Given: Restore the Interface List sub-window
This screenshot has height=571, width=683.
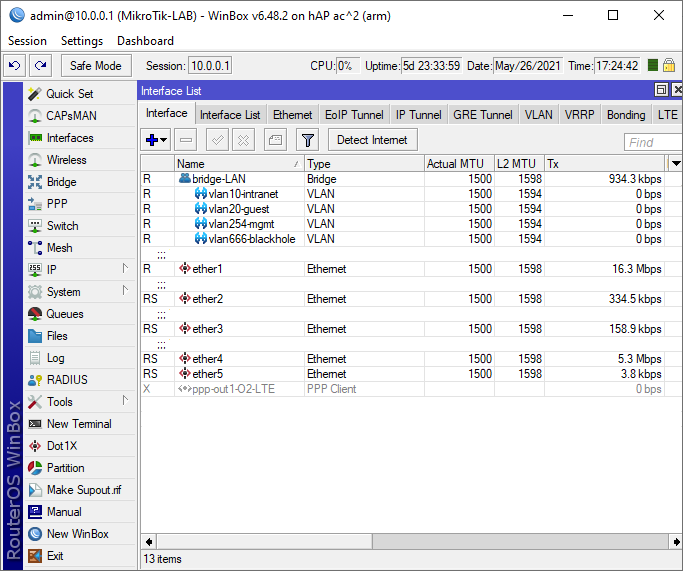Looking at the screenshot, I should 661,90.
